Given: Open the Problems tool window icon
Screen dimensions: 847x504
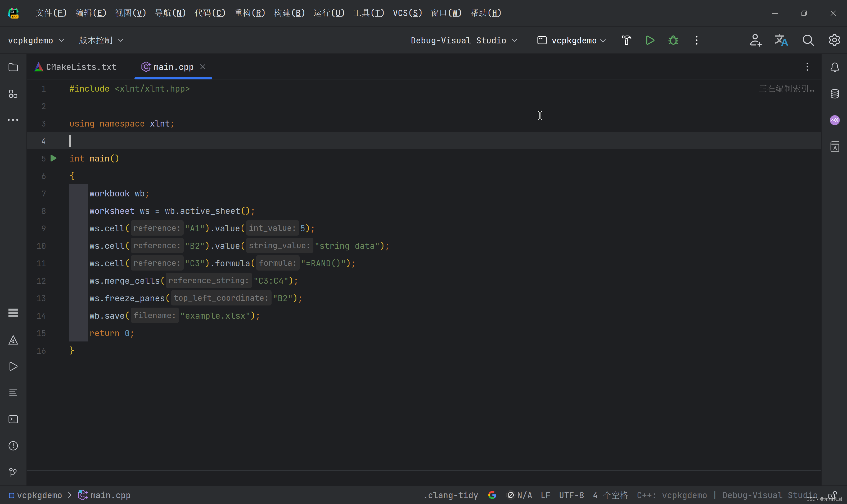Looking at the screenshot, I should tap(13, 445).
